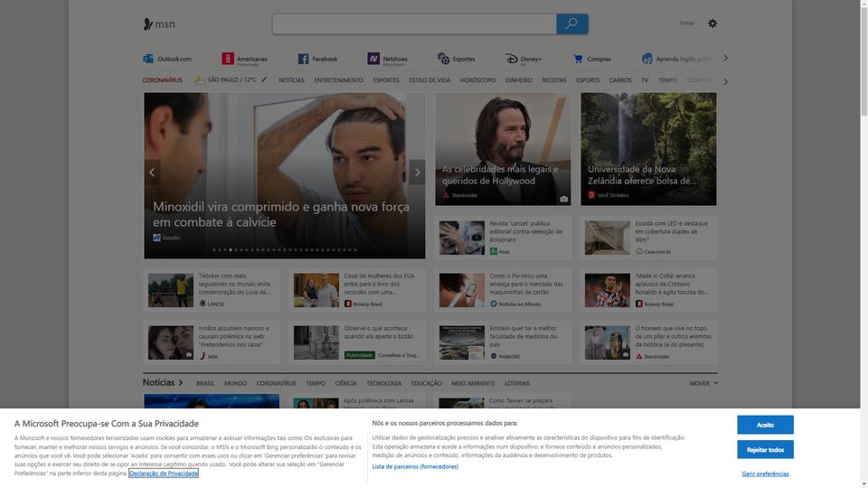Click the MSN butterfly logo

click(159, 23)
